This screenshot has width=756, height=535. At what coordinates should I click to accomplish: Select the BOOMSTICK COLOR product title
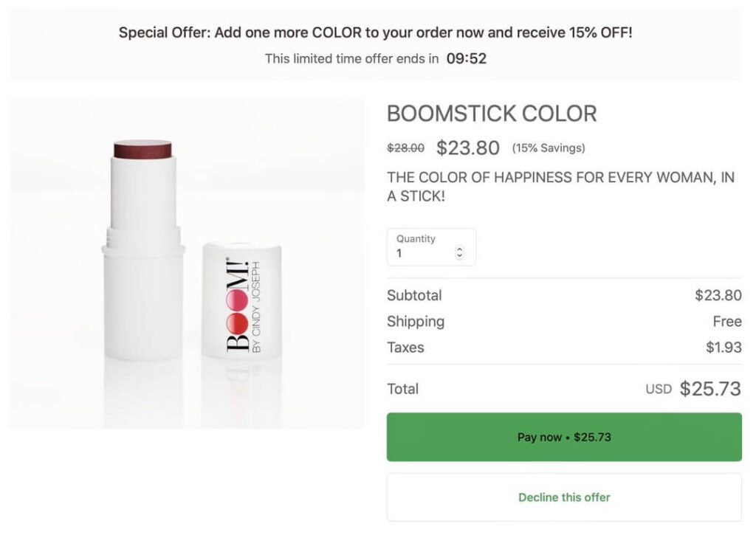(492, 114)
